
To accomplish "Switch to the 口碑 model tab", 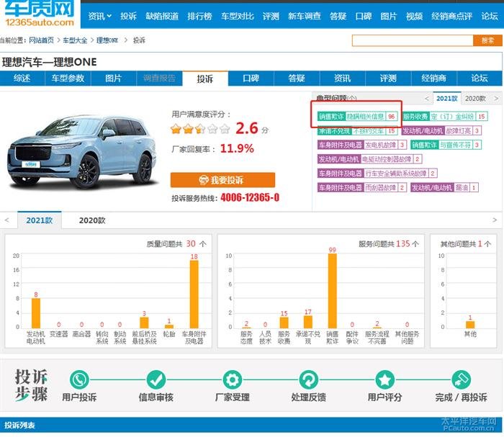I will pos(251,78).
